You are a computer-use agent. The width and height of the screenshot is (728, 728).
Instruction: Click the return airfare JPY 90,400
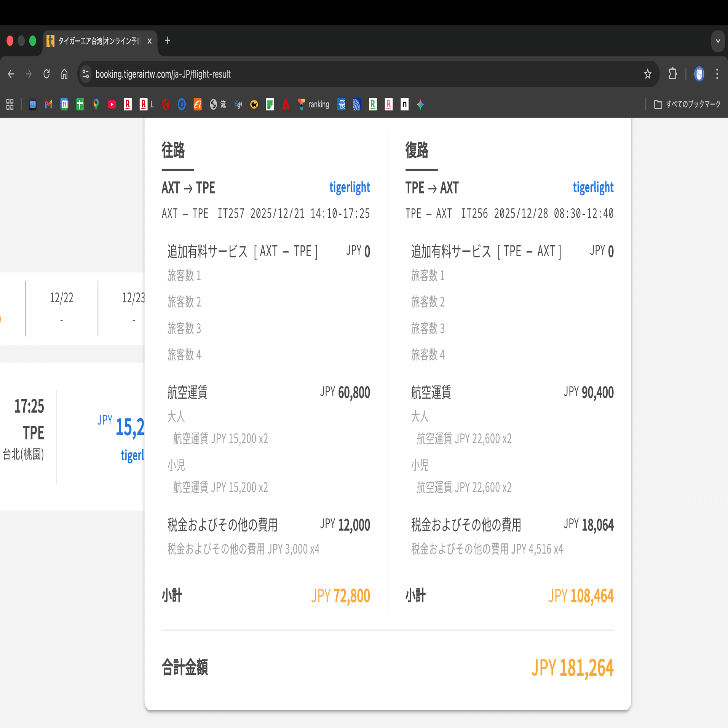(x=589, y=392)
